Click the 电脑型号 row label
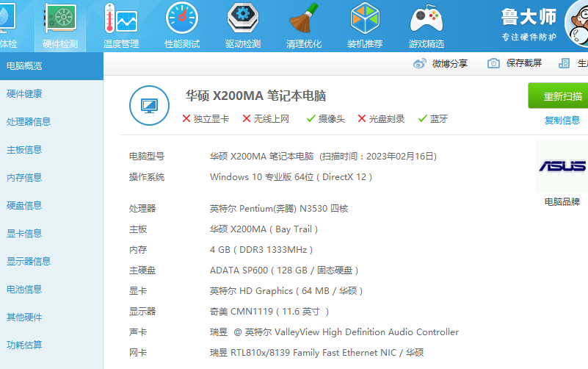588x369 pixels. [147, 156]
